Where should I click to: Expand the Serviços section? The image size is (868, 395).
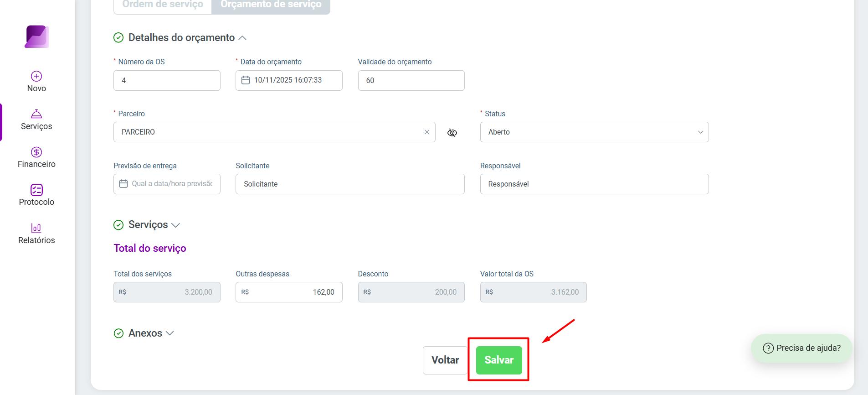coord(175,225)
